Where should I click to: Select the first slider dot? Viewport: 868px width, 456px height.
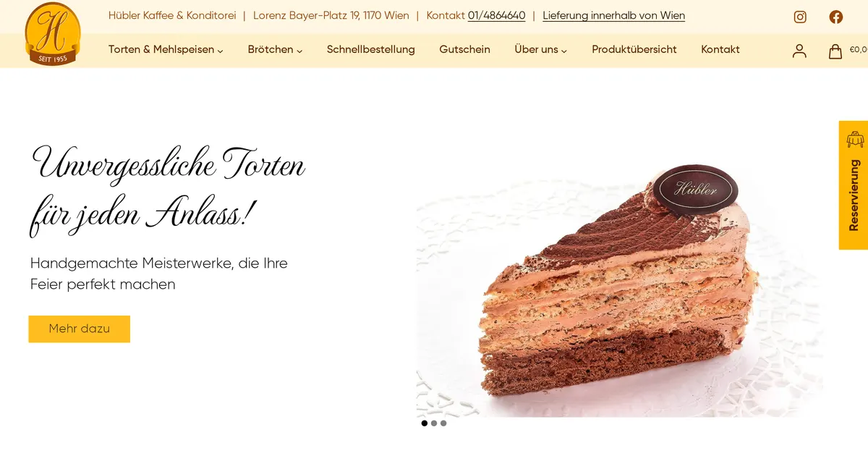[x=425, y=423]
